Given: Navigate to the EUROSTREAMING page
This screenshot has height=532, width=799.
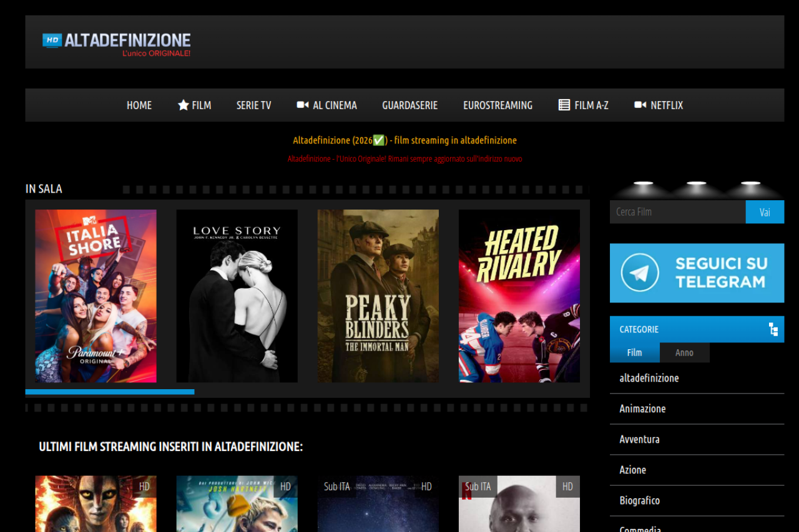Looking at the screenshot, I should click(498, 105).
